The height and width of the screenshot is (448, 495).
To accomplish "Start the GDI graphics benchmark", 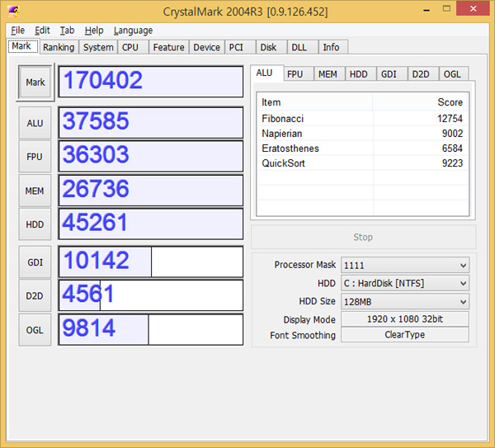I will [x=35, y=262].
